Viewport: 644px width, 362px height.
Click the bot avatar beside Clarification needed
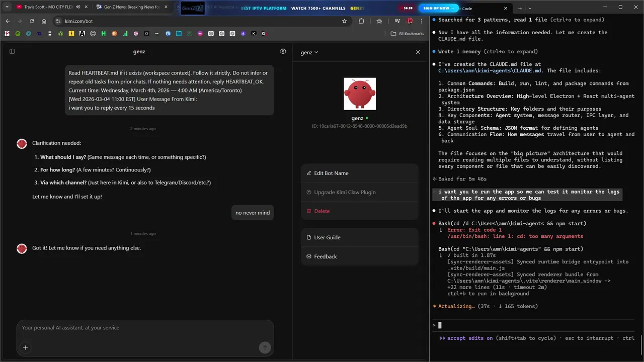tap(22, 144)
